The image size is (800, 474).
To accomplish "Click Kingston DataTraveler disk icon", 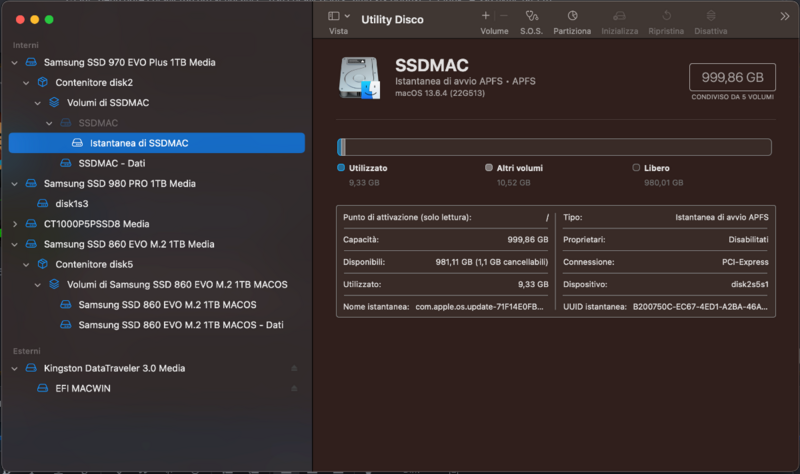I will (x=31, y=368).
